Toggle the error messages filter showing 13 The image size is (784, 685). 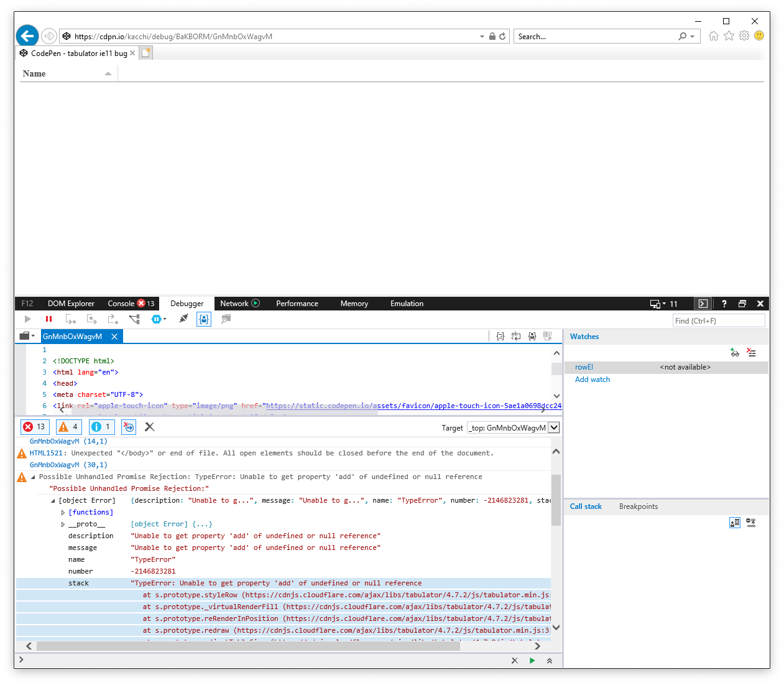[35, 427]
